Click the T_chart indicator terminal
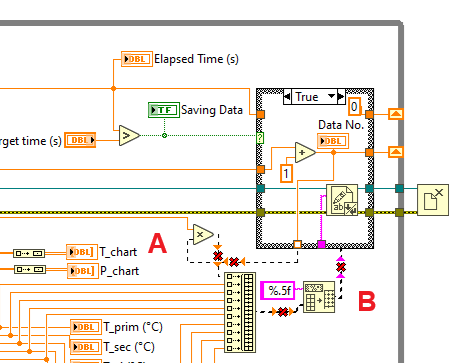 (82, 252)
